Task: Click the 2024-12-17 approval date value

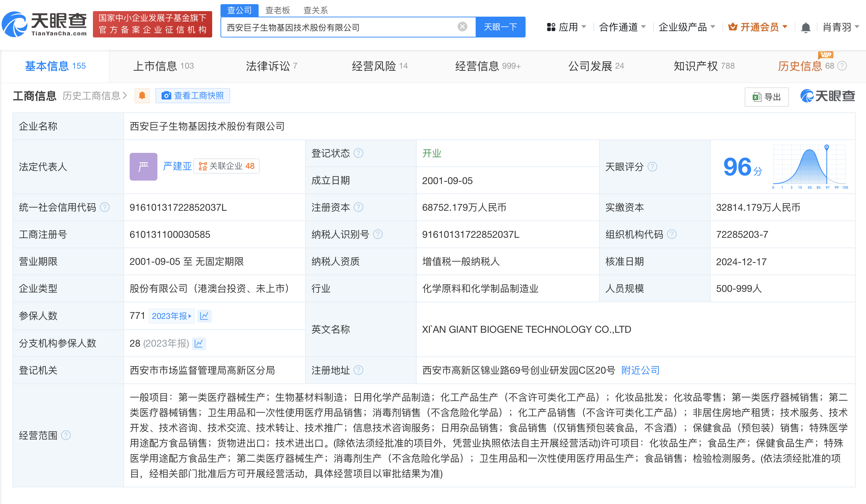Action: tap(742, 262)
